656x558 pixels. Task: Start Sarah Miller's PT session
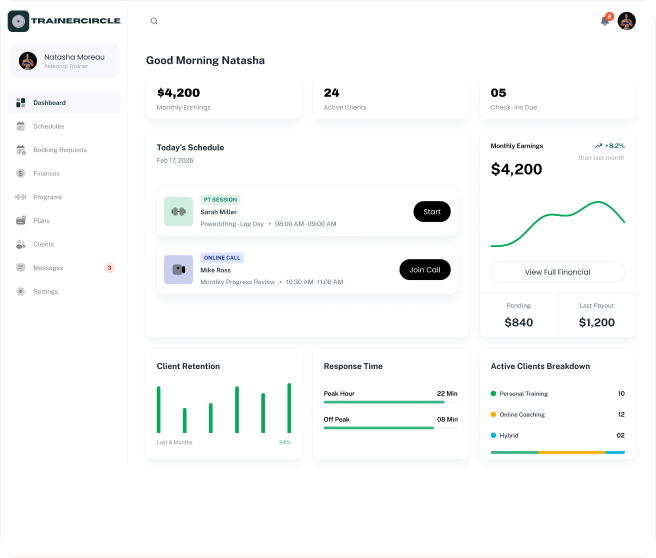click(x=432, y=212)
